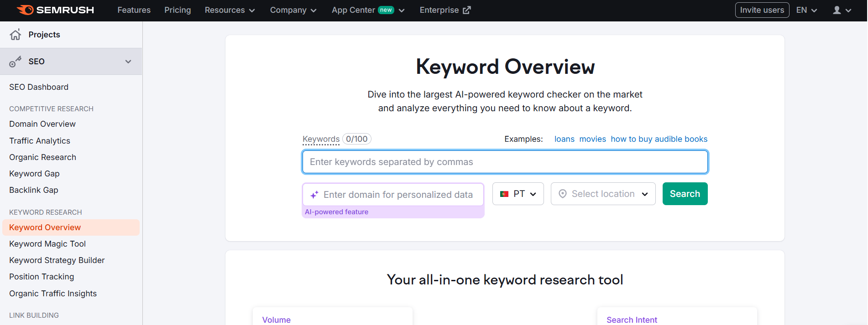Open Keyword Gap tool
This screenshot has width=868, height=325.
tap(34, 174)
